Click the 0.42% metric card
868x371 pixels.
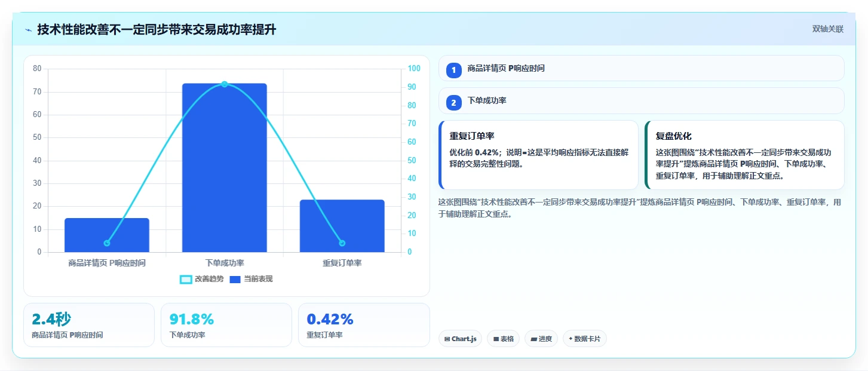(x=364, y=325)
